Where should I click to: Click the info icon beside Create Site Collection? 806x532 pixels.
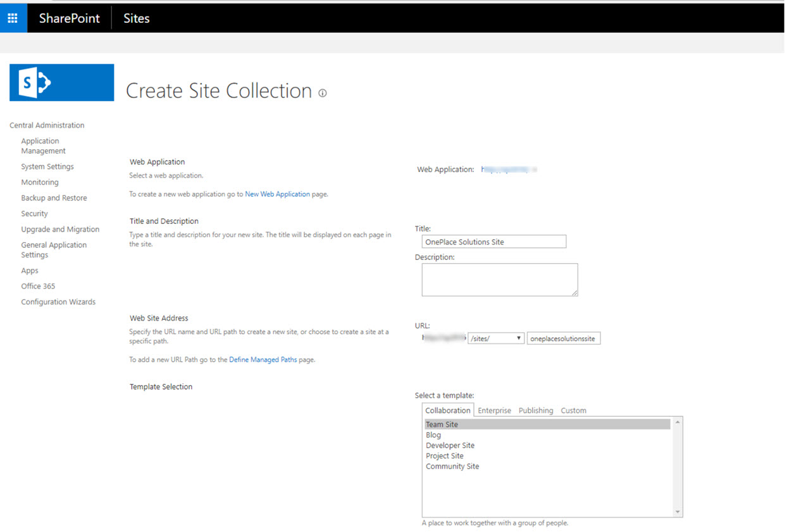[323, 93]
